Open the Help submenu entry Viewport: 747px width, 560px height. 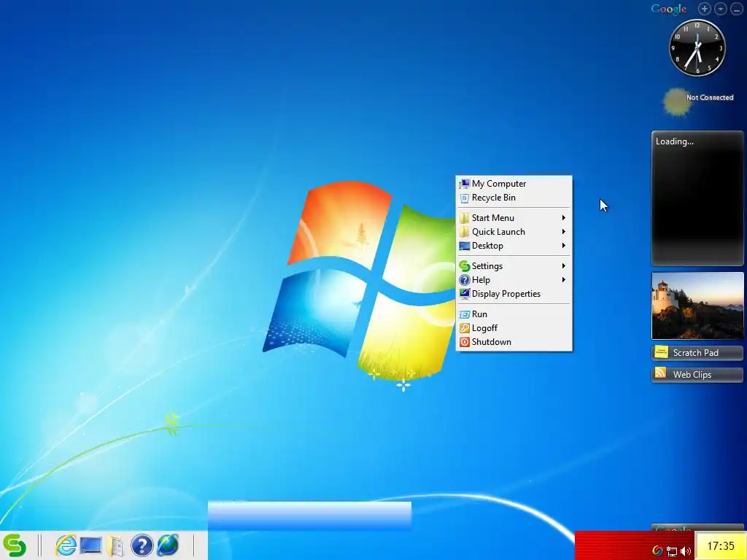point(514,280)
